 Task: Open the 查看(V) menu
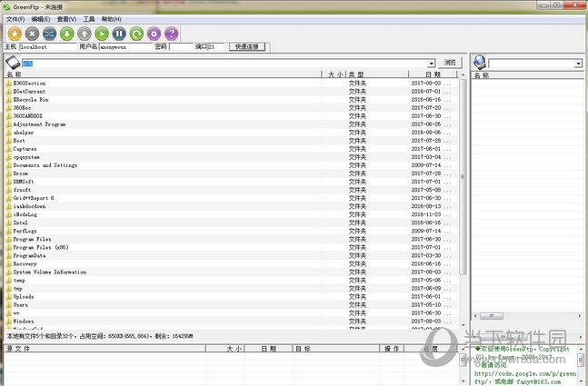coord(66,18)
